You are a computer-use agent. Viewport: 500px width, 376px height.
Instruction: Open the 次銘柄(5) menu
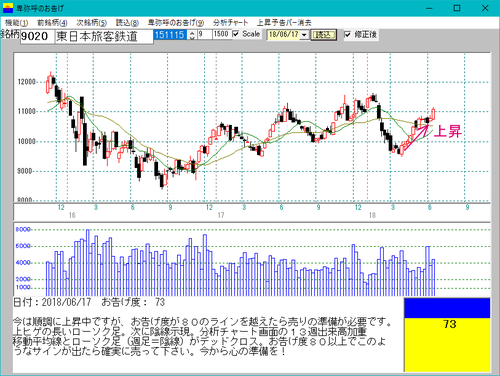tap(91, 23)
